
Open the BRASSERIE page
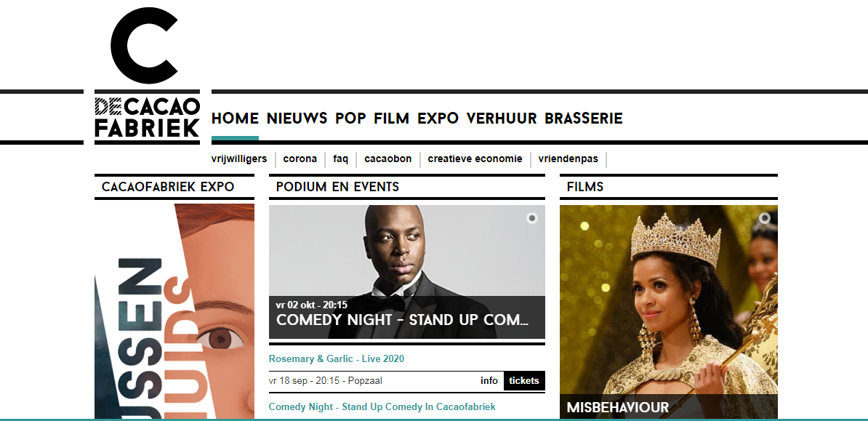tap(584, 119)
